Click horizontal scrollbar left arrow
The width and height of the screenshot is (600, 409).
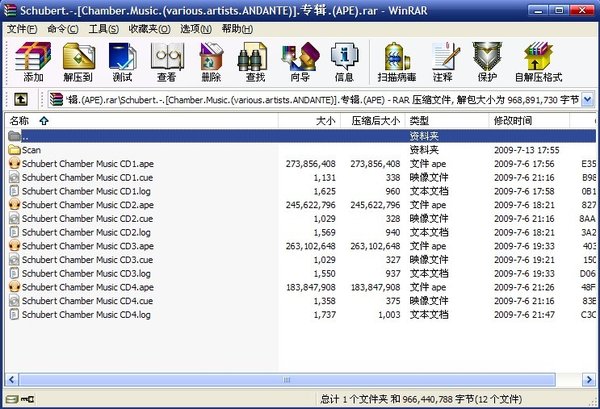pos(11,380)
